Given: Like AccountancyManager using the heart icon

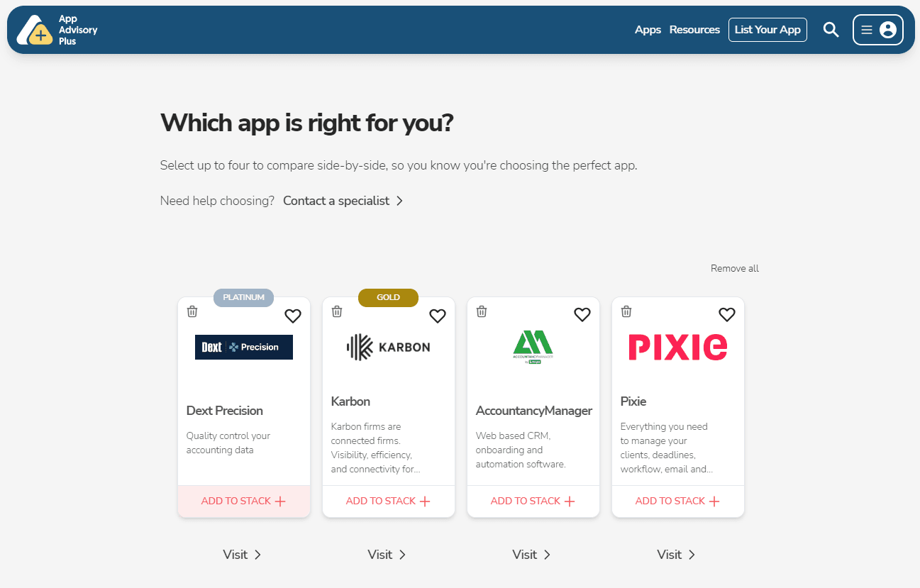Looking at the screenshot, I should pos(582,316).
